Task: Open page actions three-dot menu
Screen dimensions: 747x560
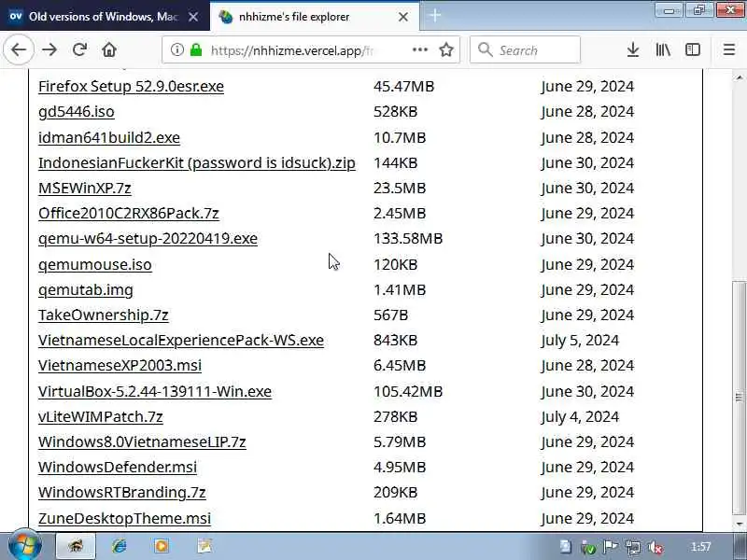Action: [419, 49]
